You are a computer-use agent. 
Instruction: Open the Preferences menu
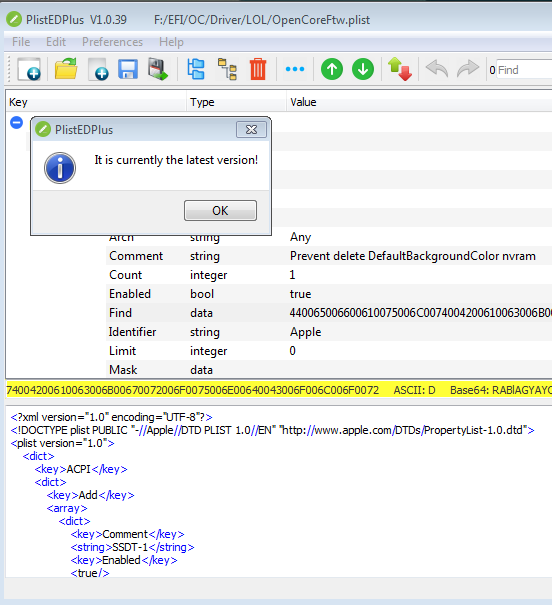(112, 42)
